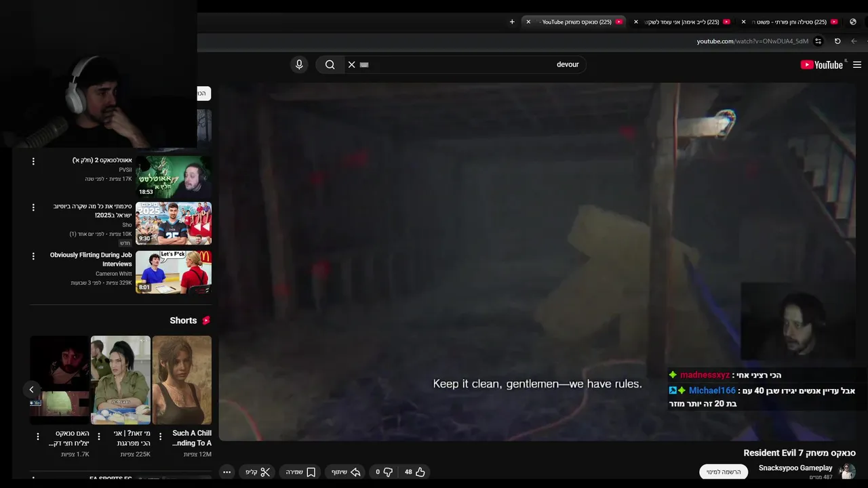Switch to the 'לייב אימה' browser tab

(684, 22)
